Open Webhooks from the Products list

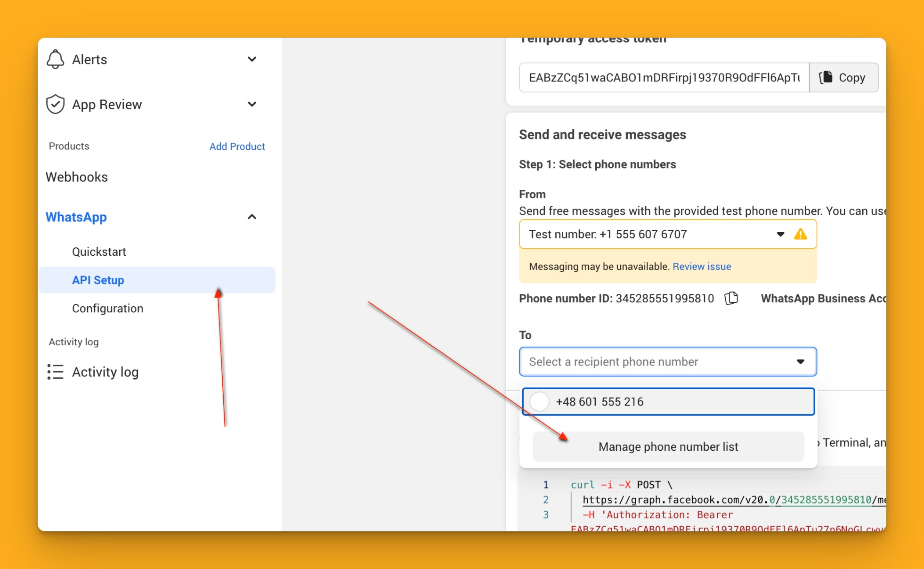click(77, 177)
